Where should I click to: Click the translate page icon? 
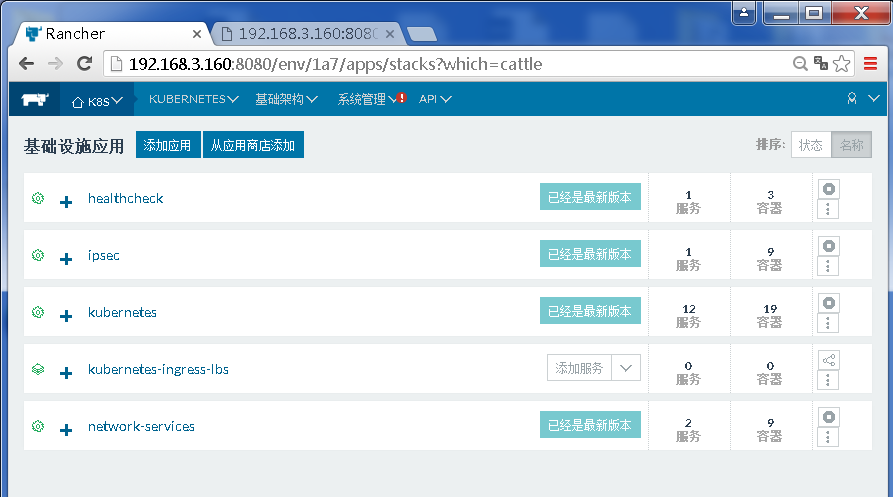coord(821,63)
